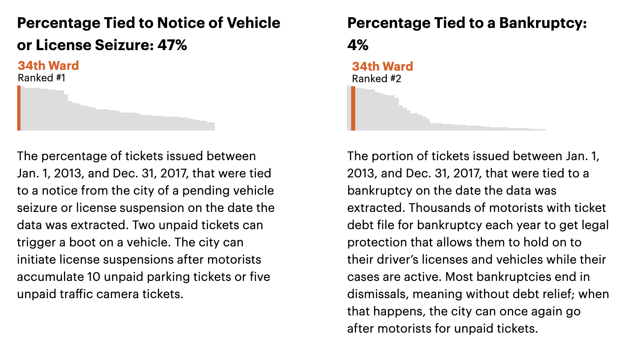Click 'Two unpaid tickets can' in the left paragraph
Viewport: 644px width, 354px height.
pyautogui.click(x=198, y=225)
